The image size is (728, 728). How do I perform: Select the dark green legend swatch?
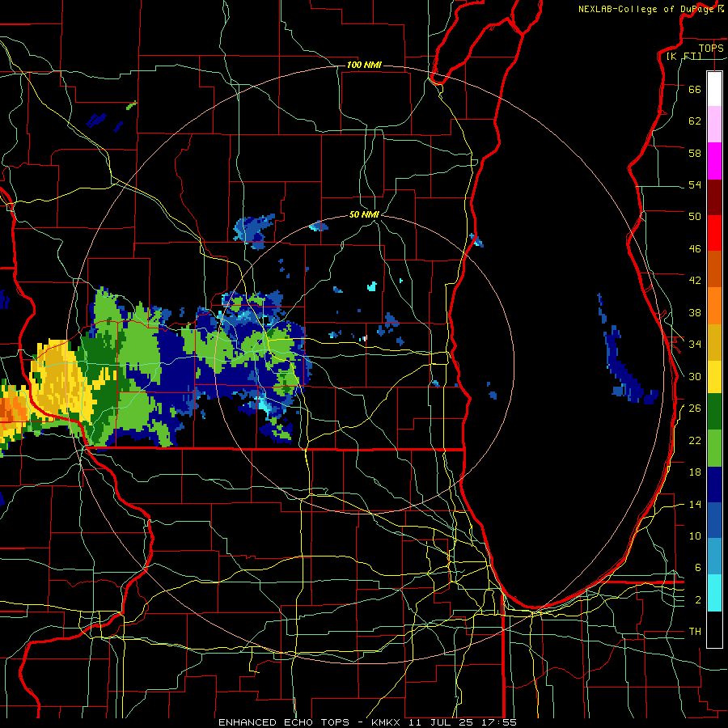click(x=714, y=412)
